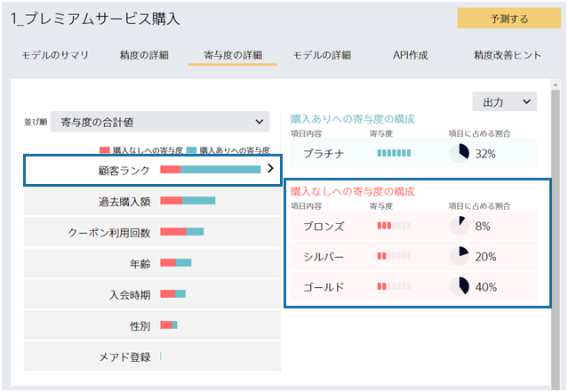Select the 顧客ランク feature row
The image size is (568, 392).
153,171
